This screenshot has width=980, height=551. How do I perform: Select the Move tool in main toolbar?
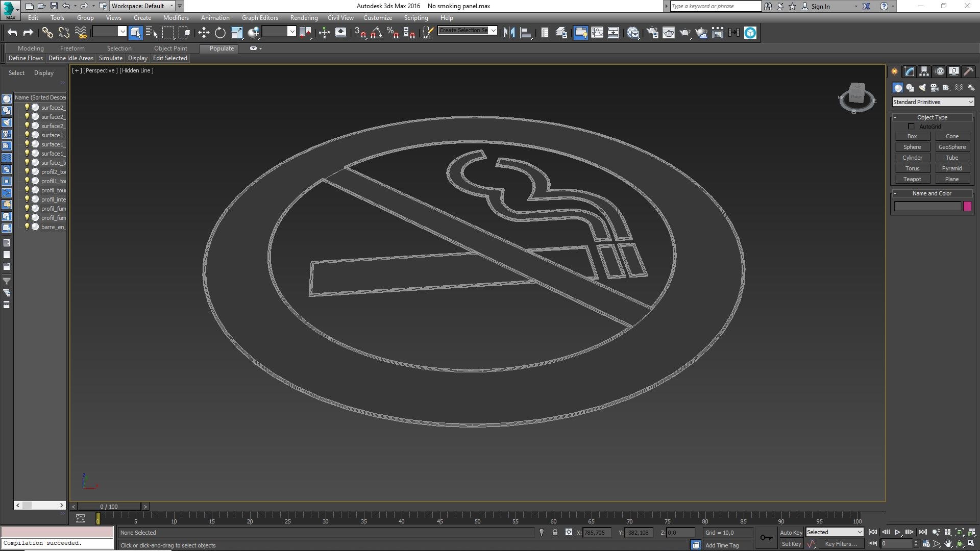(x=204, y=33)
